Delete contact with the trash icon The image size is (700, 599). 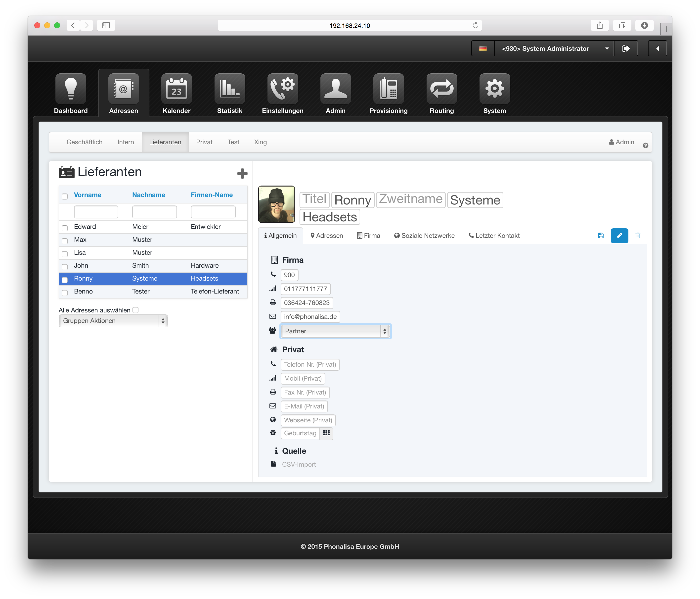point(638,236)
